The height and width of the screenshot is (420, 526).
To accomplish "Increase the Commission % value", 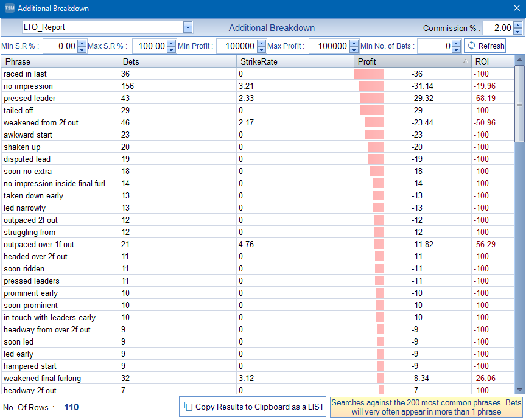I will coord(517,25).
